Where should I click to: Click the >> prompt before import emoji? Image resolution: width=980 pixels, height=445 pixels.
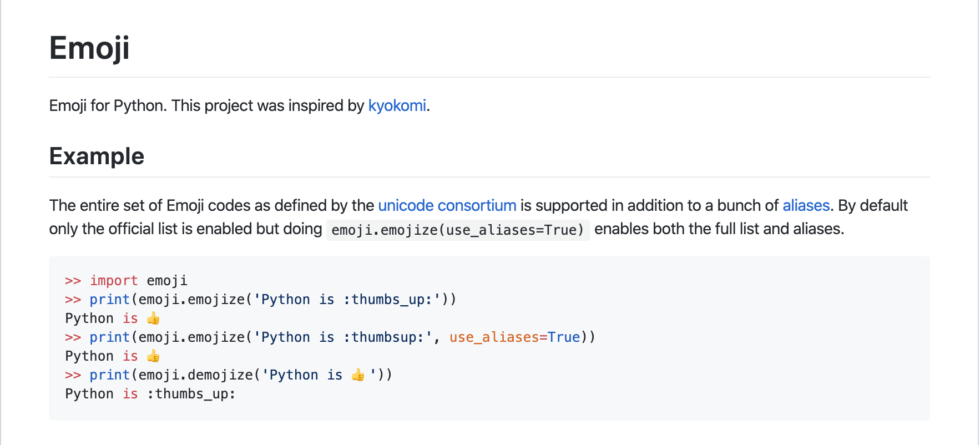(x=73, y=281)
